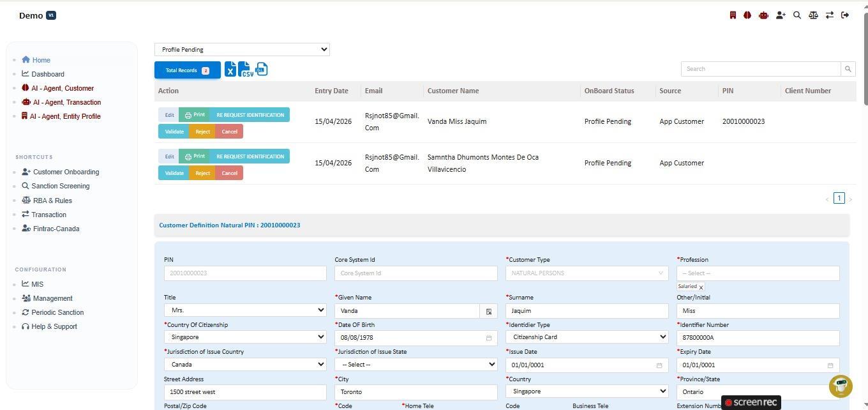Export records as CSV file
This screenshot has width=868, height=410.
246,70
